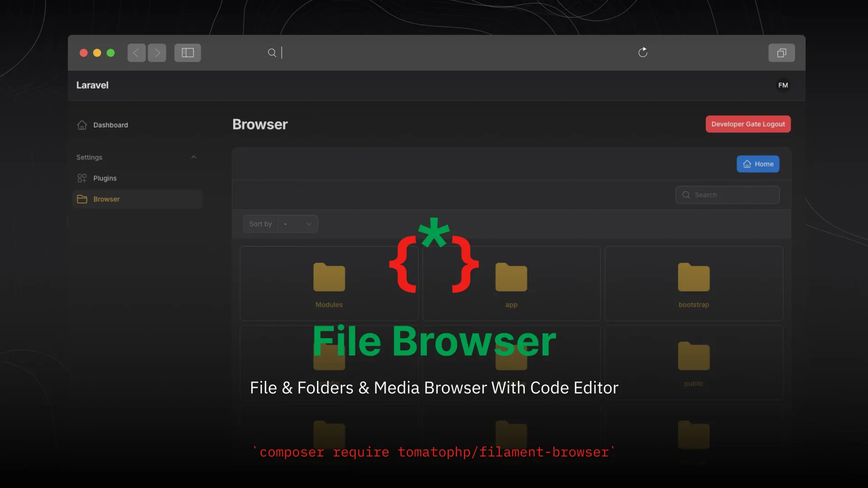
Task: Select the Plugins icon under Settings
Action: pos(81,178)
